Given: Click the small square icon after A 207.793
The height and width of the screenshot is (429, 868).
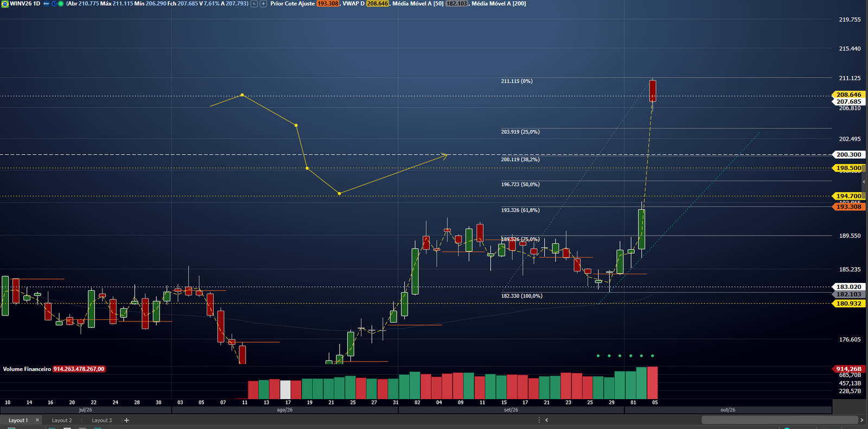Looking at the screenshot, I should point(254,4).
